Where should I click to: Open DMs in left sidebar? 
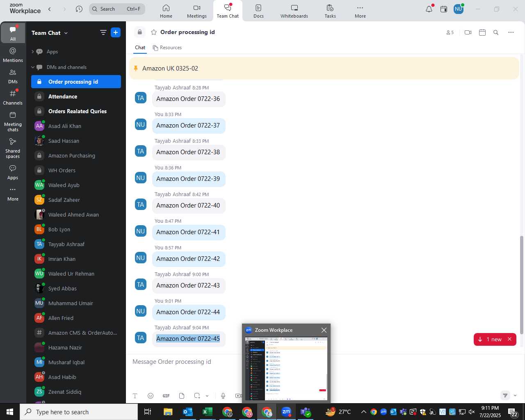coord(13,76)
